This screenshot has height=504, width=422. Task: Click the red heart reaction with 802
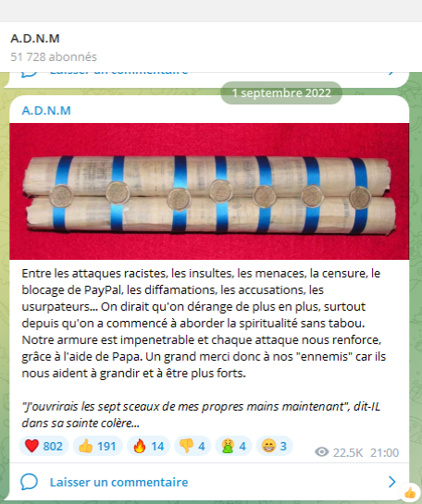coord(43,446)
